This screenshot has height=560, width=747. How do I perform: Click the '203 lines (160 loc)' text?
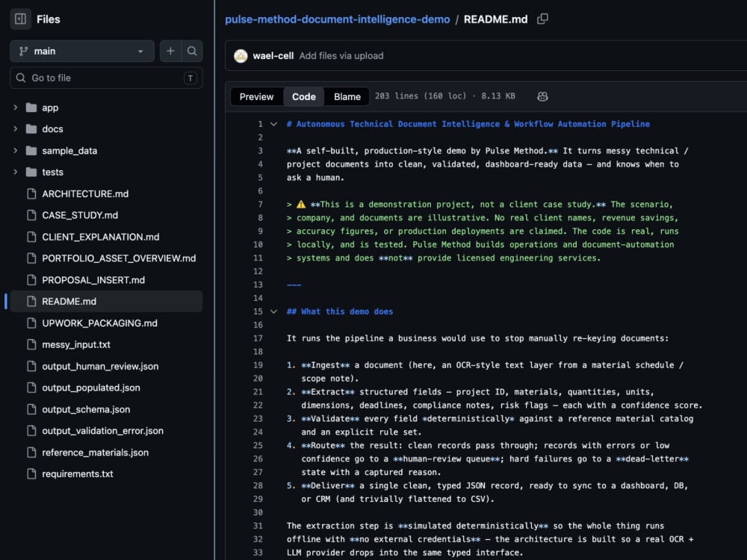[x=421, y=96]
